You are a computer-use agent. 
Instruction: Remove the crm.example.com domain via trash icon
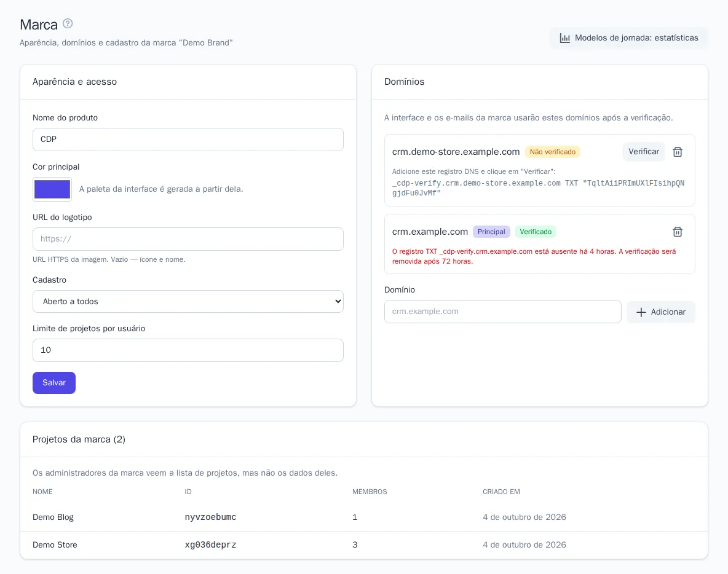pyautogui.click(x=678, y=232)
